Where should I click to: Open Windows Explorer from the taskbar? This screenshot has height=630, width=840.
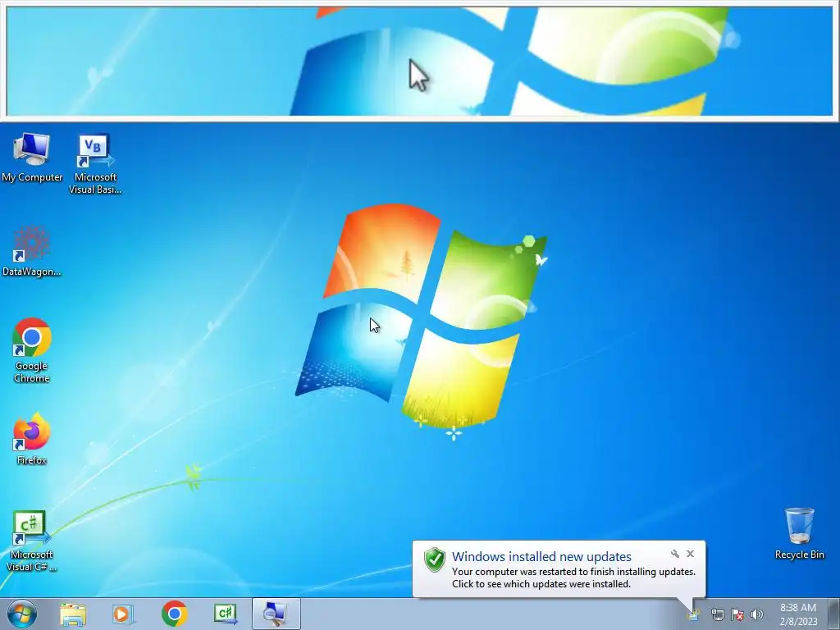coord(73,614)
